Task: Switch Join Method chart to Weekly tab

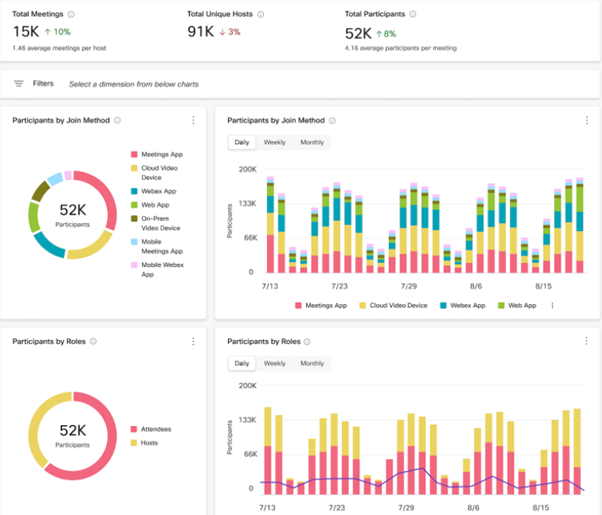Action: pyautogui.click(x=274, y=143)
